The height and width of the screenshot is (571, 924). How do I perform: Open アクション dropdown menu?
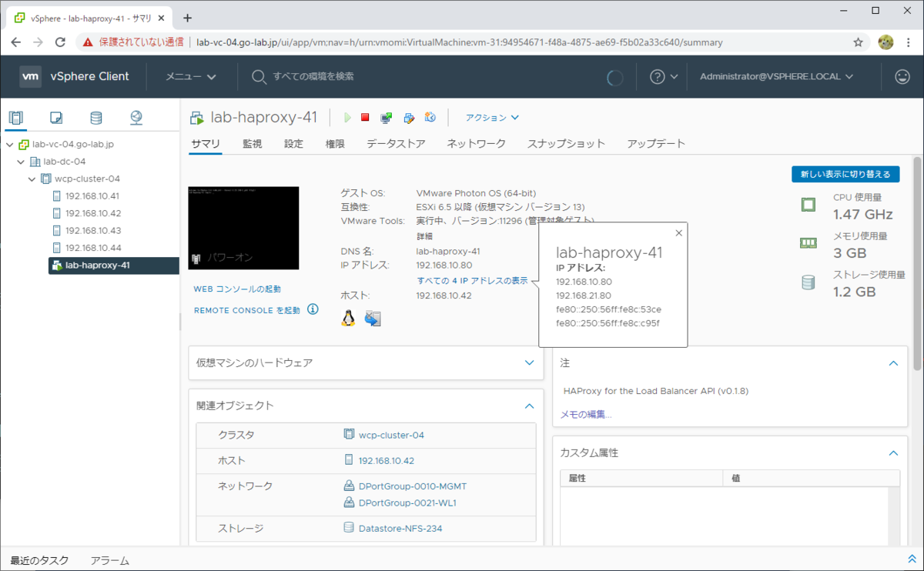point(492,118)
